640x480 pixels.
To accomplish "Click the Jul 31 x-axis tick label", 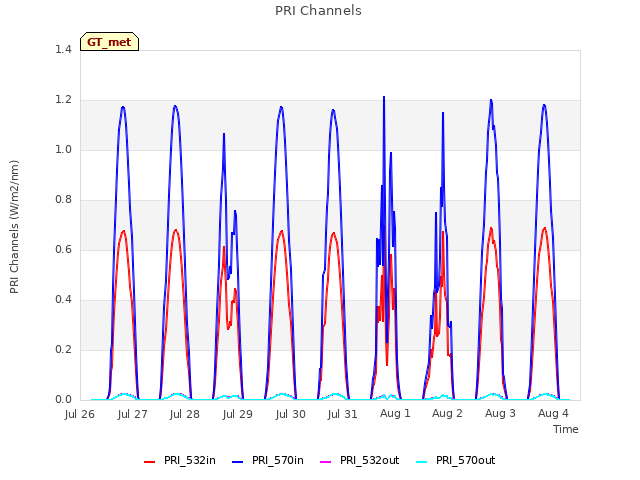I will click(342, 414).
